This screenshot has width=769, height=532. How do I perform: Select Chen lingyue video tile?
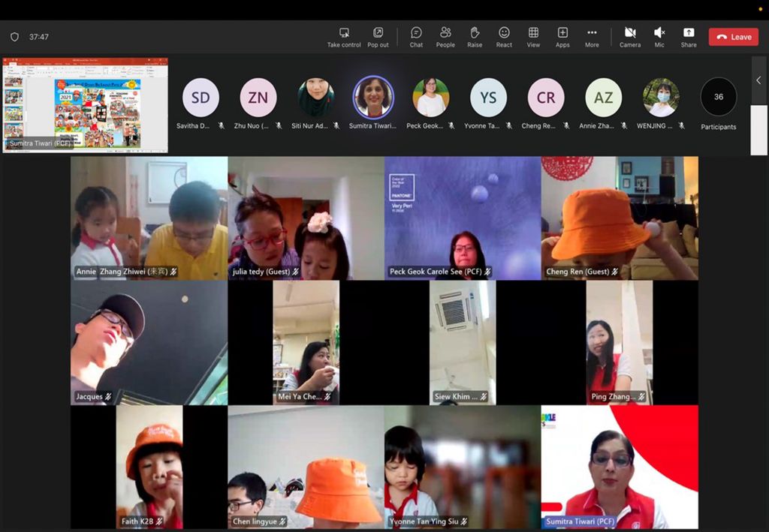(x=306, y=467)
